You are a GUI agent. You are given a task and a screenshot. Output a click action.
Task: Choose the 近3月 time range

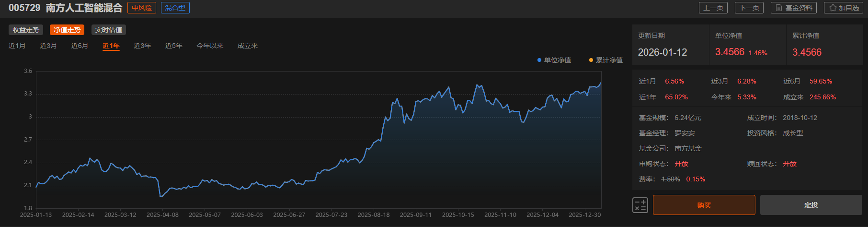click(x=48, y=46)
